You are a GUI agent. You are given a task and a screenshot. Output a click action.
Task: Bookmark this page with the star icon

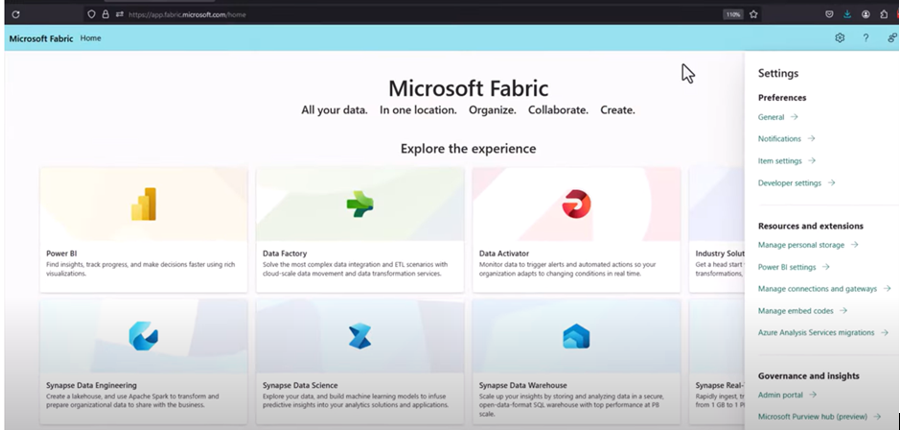pos(753,14)
